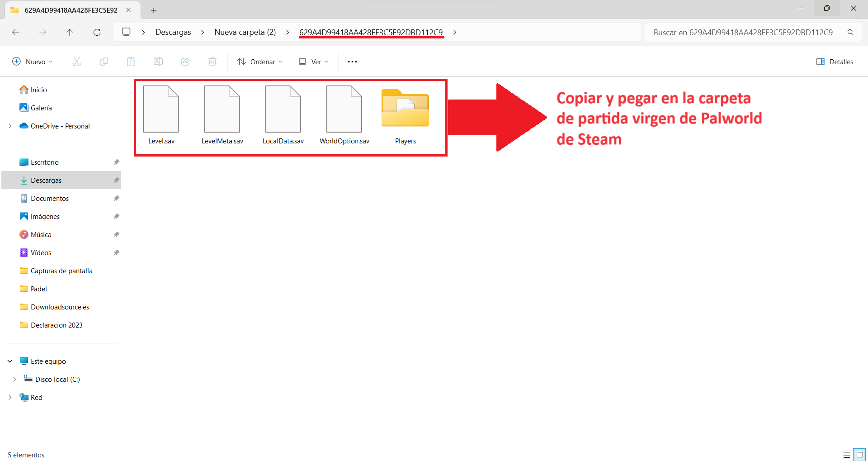Select the Level.sav file
The width and height of the screenshot is (868, 461).
[x=161, y=115]
